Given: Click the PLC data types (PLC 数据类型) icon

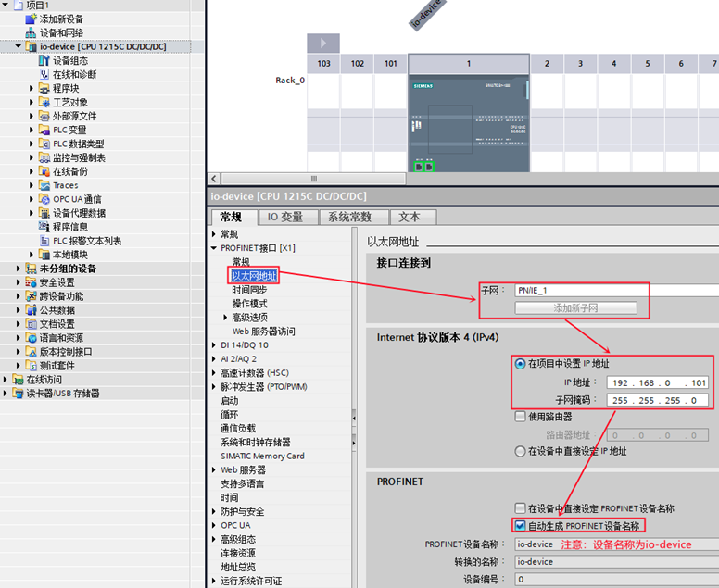Looking at the screenshot, I should (x=44, y=144).
